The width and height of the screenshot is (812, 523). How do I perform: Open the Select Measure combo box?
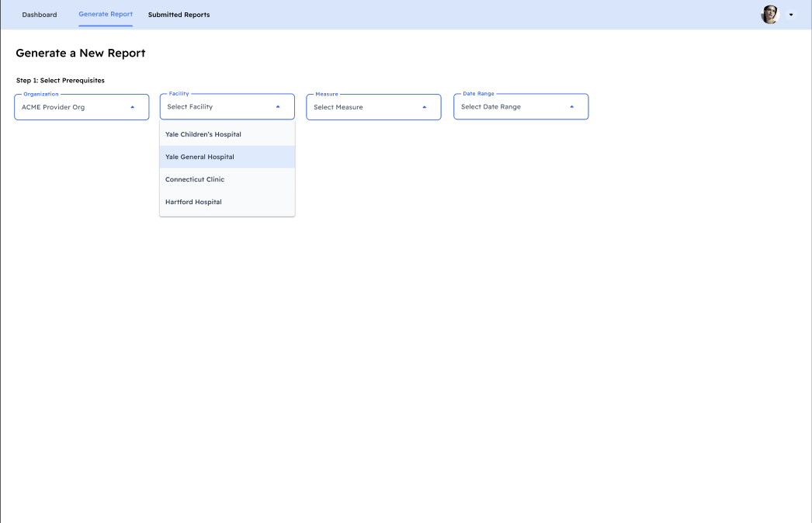pos(373,106)
